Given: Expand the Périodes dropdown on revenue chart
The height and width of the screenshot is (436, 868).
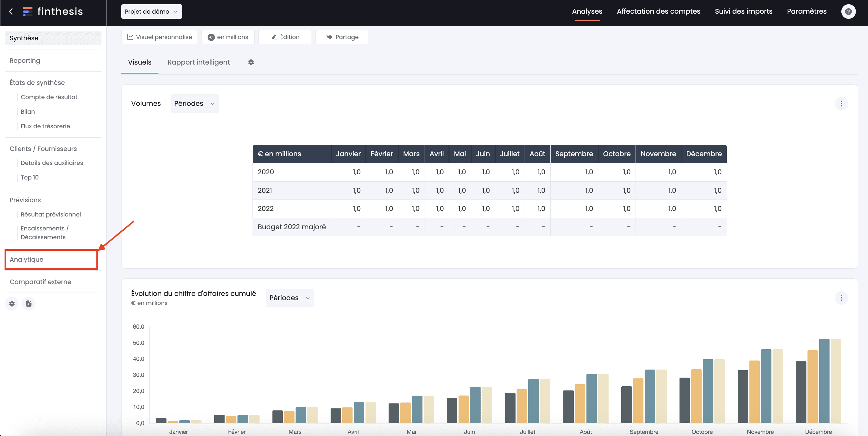Looking at the screenshot, I should (289, 297).
